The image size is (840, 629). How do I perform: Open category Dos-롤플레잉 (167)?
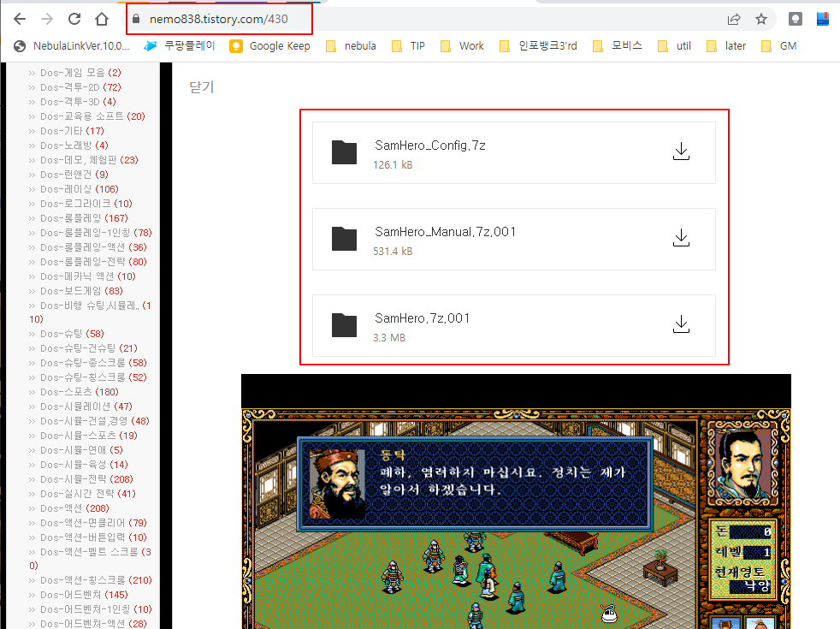coord(84,218)
